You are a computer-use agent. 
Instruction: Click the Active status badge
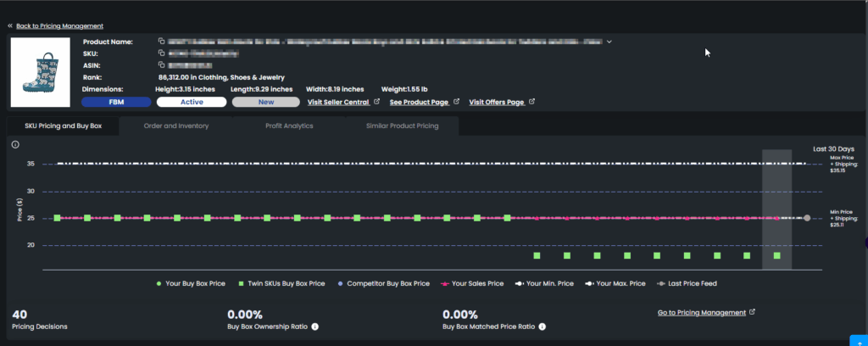[192, 102]
